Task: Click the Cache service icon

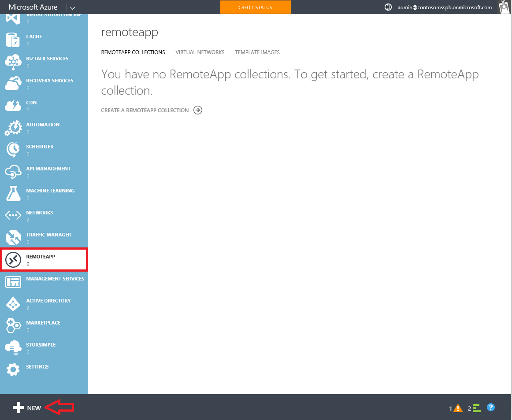Action: pyautogui.click(x=13, y=40)
